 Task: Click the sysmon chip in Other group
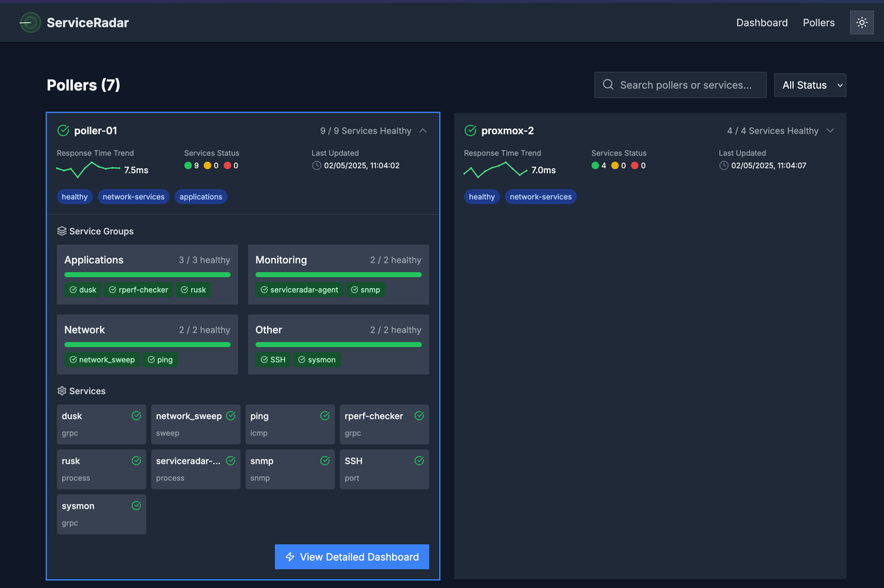(317, 359)
